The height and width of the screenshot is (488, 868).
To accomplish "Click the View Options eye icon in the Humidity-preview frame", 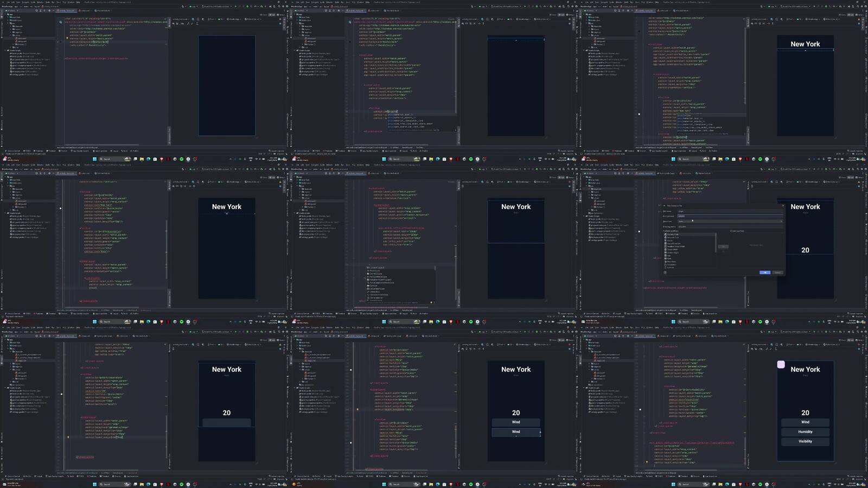I will click(752, 349).
